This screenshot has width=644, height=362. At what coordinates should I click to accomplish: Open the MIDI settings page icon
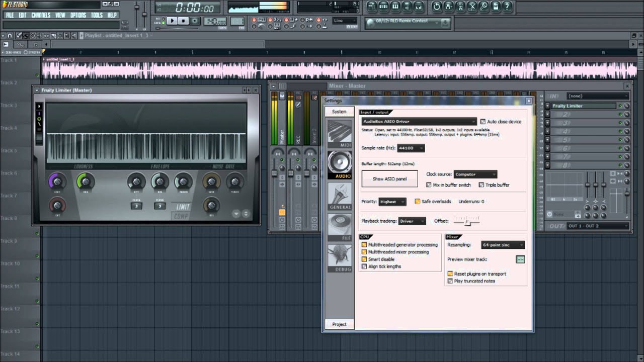pyautogui.click(x=340, y=134)
